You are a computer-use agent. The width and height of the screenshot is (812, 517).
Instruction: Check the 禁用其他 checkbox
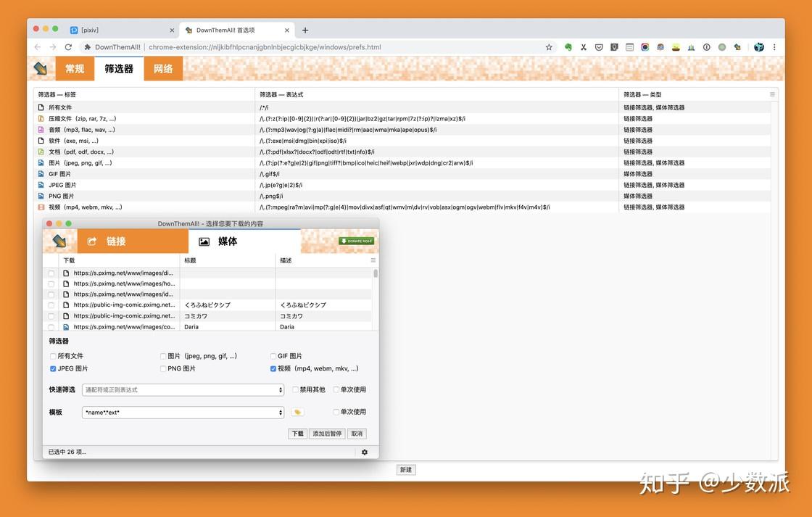click(295, 389)
